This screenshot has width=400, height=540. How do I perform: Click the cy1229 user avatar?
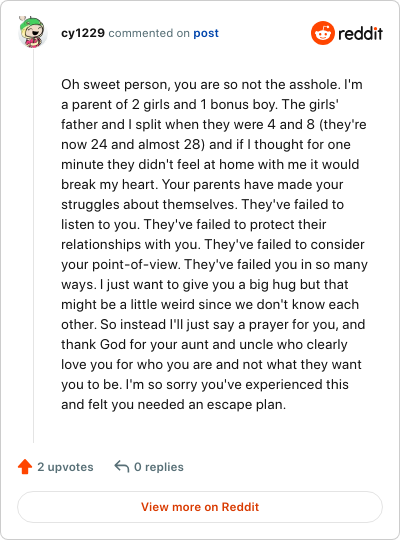[x=32, y=32]
